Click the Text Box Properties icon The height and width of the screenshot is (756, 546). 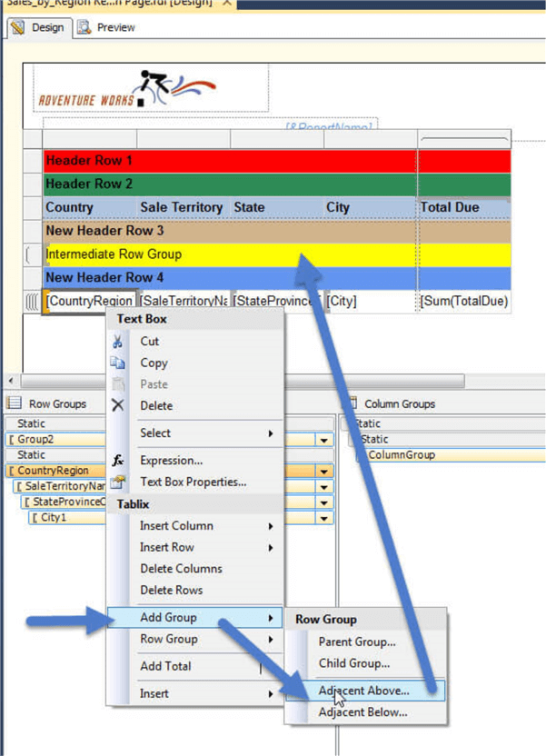(x=117, y=482)
